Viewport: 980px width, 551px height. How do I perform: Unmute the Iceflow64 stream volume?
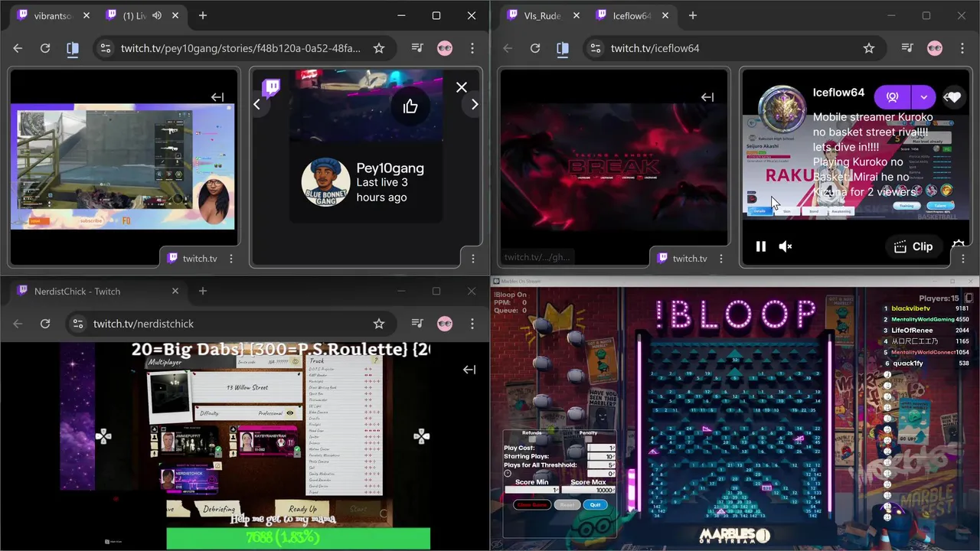[786, 246]
